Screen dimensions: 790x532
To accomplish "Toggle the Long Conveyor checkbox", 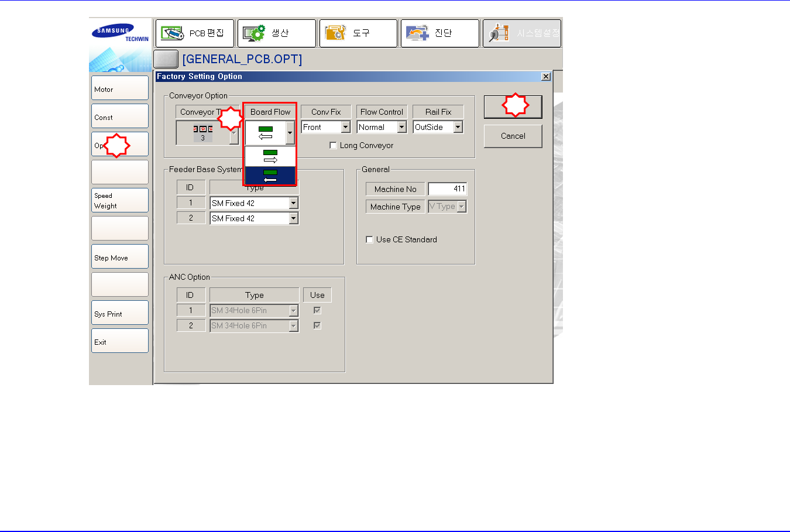I will (333, 146).
